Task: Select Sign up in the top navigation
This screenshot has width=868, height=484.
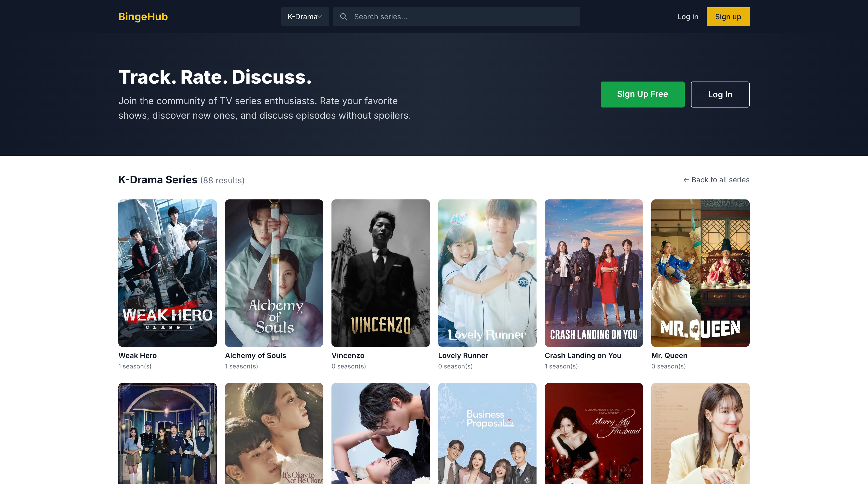Action: [728, 17]
